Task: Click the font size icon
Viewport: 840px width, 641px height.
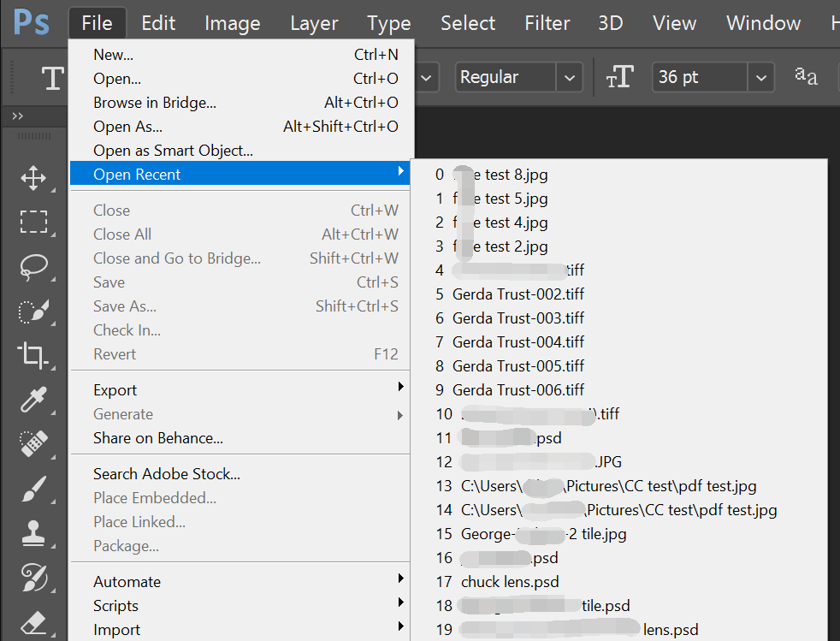Action: point(620,77)
